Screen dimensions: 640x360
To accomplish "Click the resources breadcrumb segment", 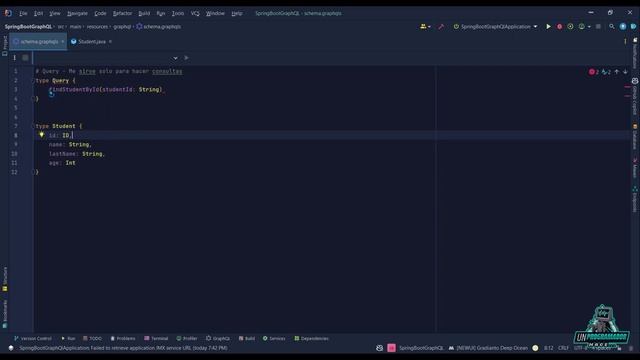I will (x=97, y=27).
